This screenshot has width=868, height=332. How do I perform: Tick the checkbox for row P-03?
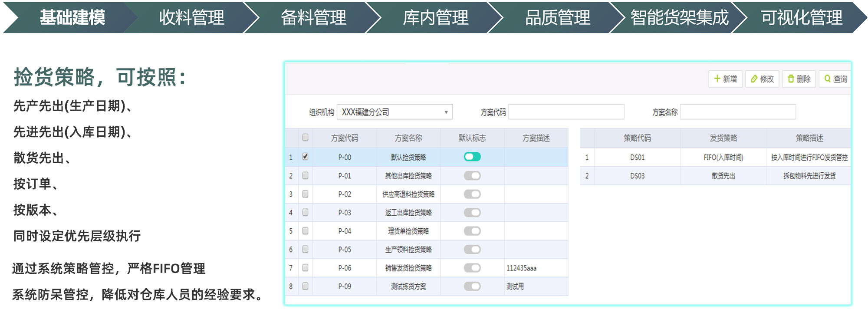[x=306, y=213]
